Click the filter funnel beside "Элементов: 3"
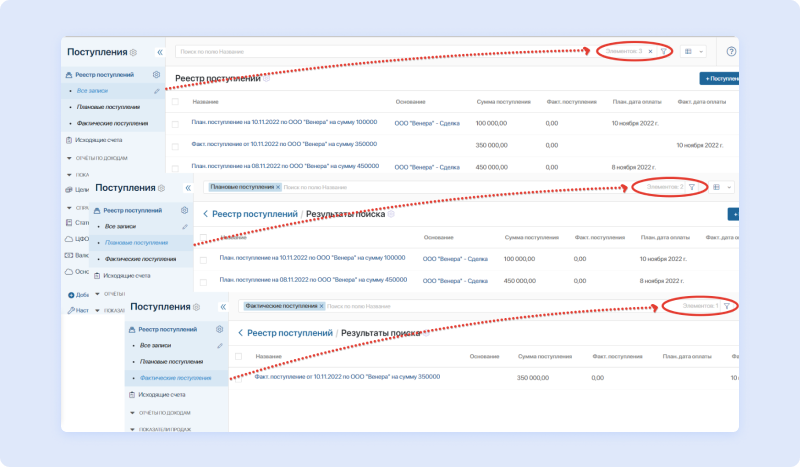The height and width of the screenshot is (467, 800). [663, 51]
